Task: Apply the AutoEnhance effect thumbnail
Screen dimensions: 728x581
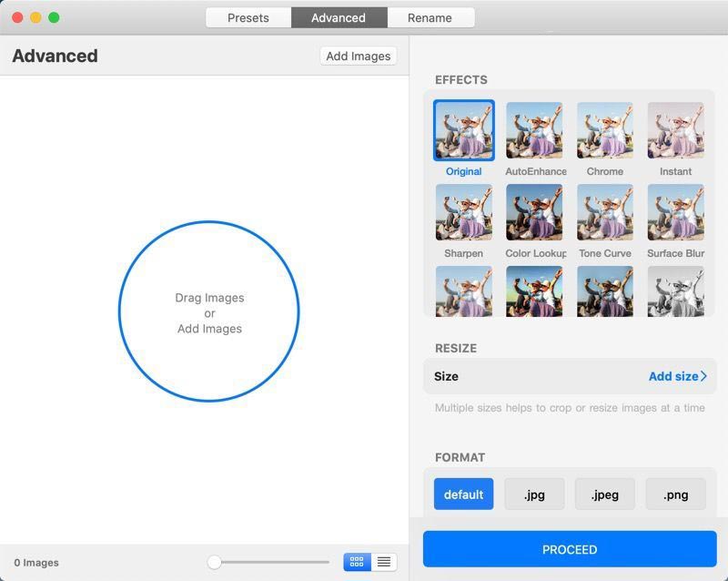Action: pyautogui.click(x=534, y=130)
